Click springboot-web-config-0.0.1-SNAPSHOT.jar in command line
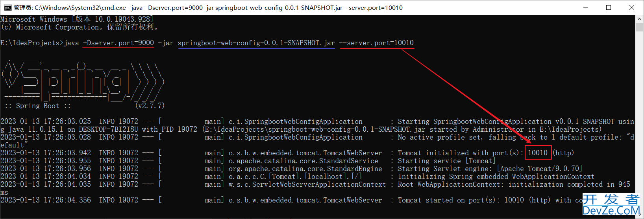 (256, 43)
